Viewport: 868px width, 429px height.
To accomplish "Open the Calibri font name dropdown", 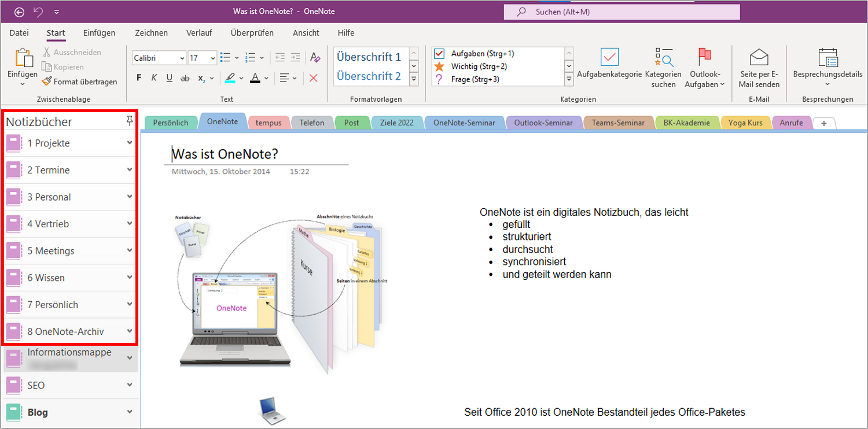I will tap(182, 58).
